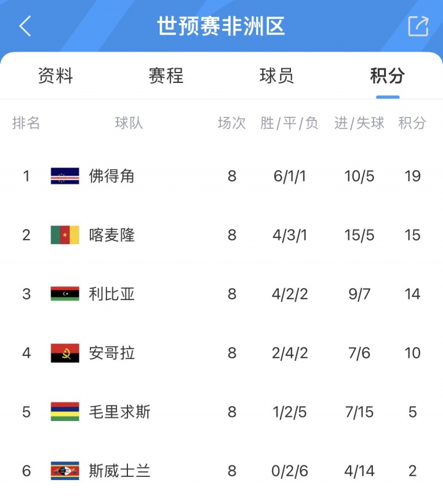This screenshot has height=504, width=443.
Task: Open team 佛得角
Action: coord(111,176)
